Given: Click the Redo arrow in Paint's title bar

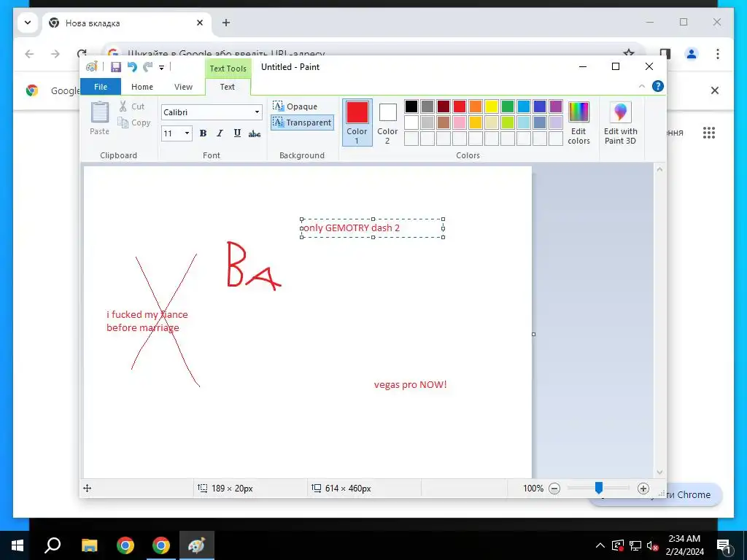Looking at the screenshot, I should click(x=148, y=67).
